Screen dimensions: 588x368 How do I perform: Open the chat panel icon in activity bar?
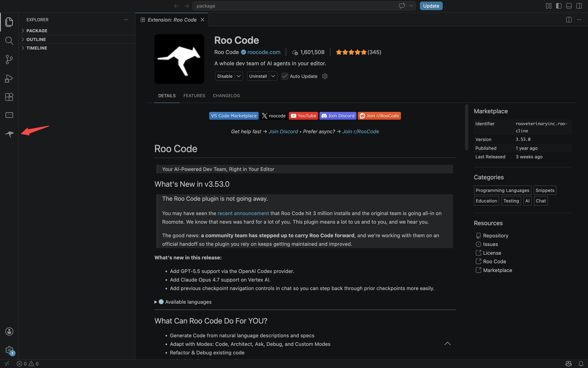[9, 115]
